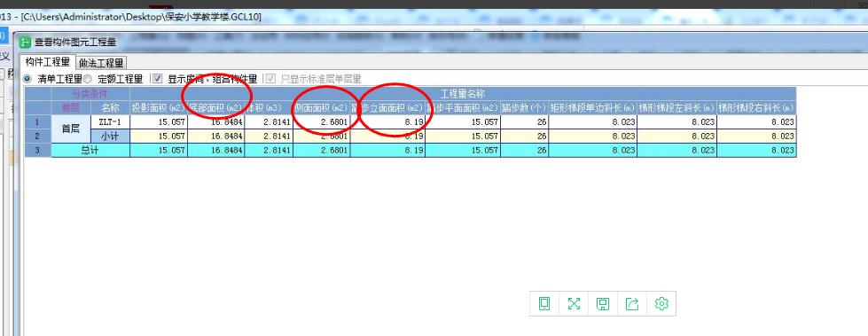Click the 梯形梯段右斜长(m) column header

(x=757, y=107)
